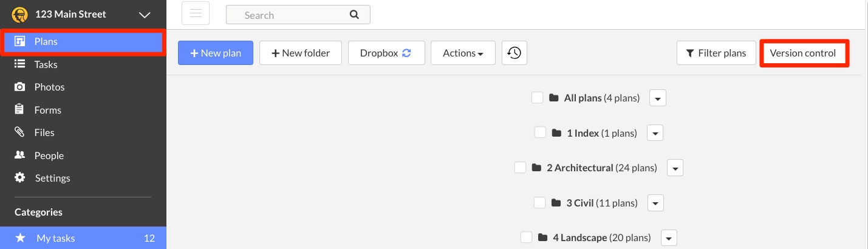Go to Tasks in the sidebar
The image size is (868, 249).
[x=46, y=64]
